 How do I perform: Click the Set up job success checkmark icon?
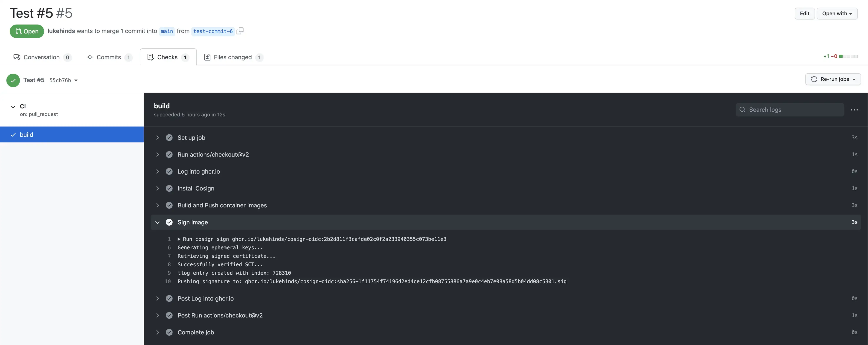click(169, 138)
